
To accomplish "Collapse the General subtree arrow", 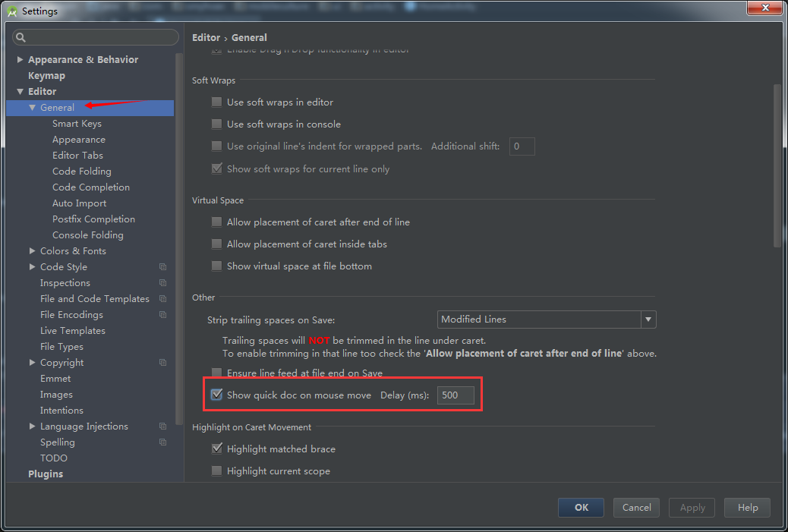I will (x=32, y=108).
